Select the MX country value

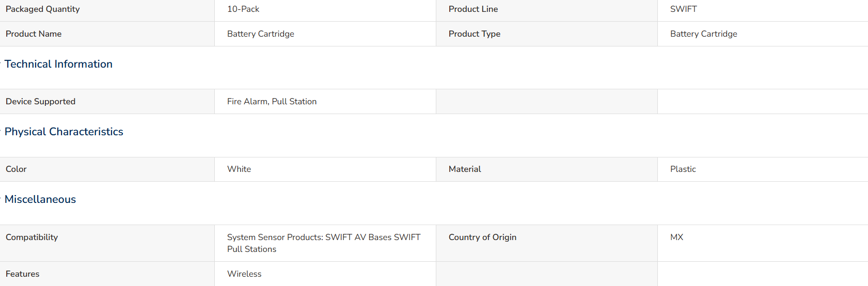point(677,237)
